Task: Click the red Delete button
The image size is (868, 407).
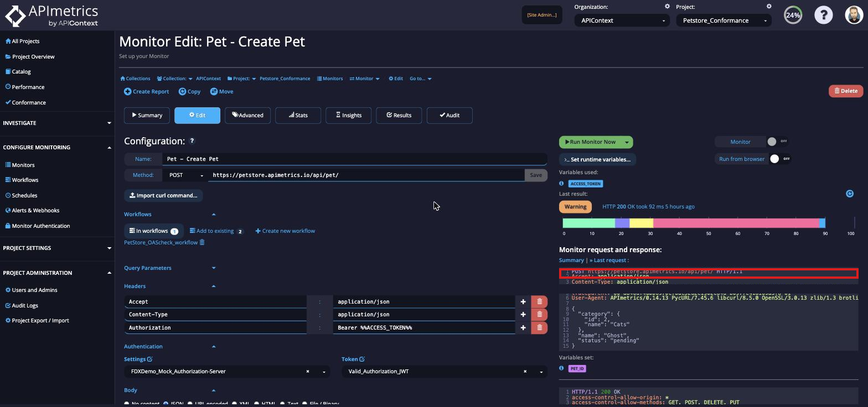Action: [x=846, y=91]
